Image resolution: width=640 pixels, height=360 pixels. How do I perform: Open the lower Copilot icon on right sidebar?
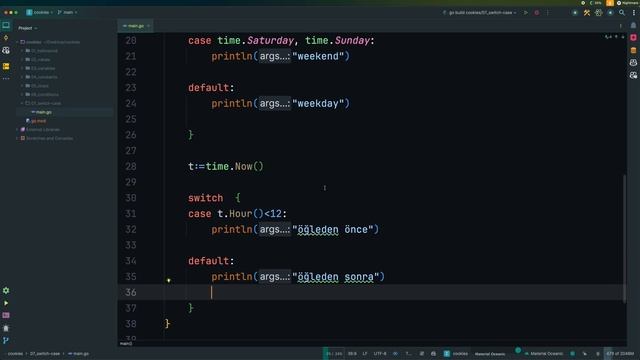tap(633, 75)
